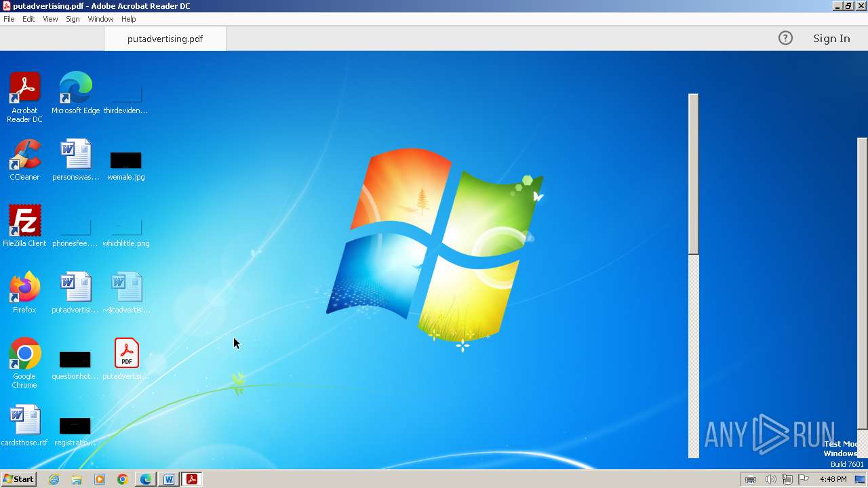Open the Acrobat Reader DC desktop shortcut
Screen dimensions: 868x488
tap(24, 97)
